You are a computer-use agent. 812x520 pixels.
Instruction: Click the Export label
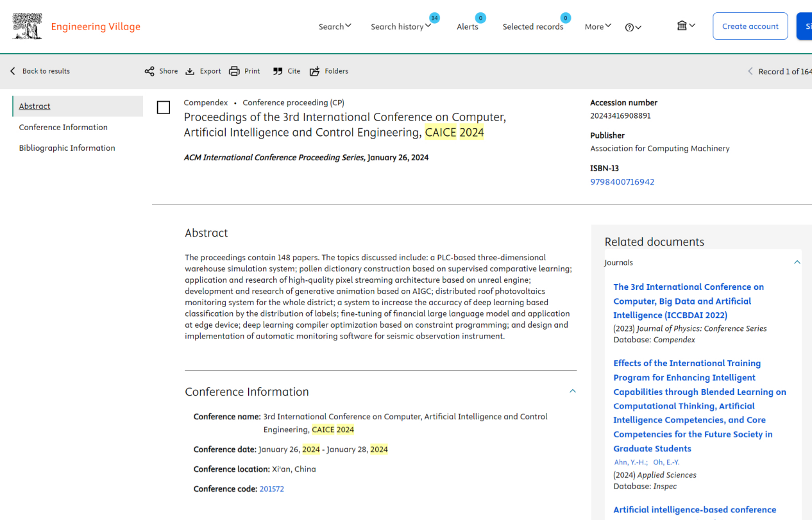click(x=210, y=71)
